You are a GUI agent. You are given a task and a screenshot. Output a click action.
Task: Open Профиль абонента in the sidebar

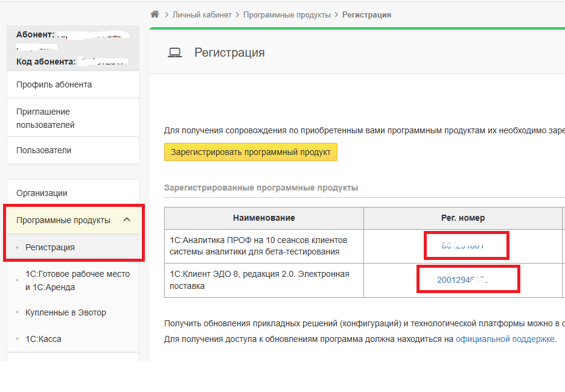tap(54, 84)
